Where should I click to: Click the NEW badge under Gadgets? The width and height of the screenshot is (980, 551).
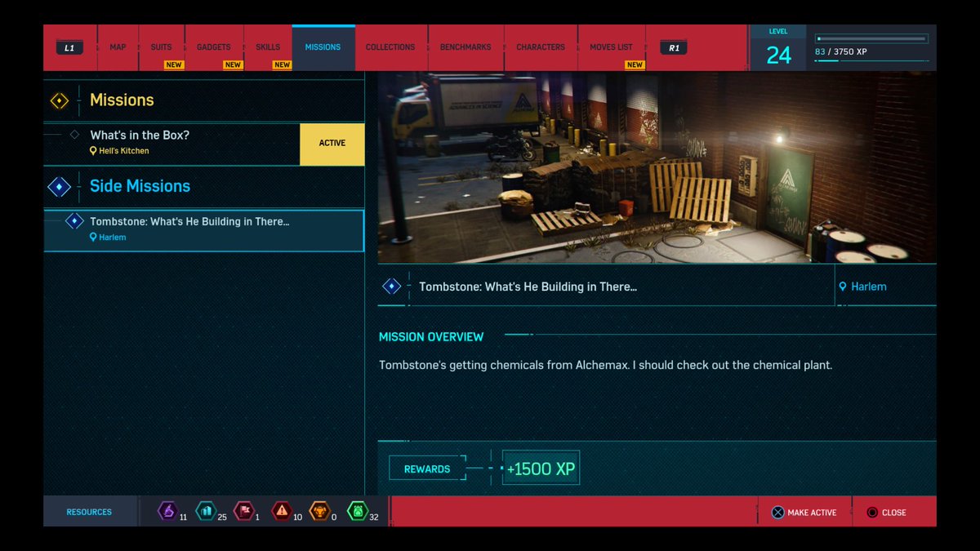233,65
